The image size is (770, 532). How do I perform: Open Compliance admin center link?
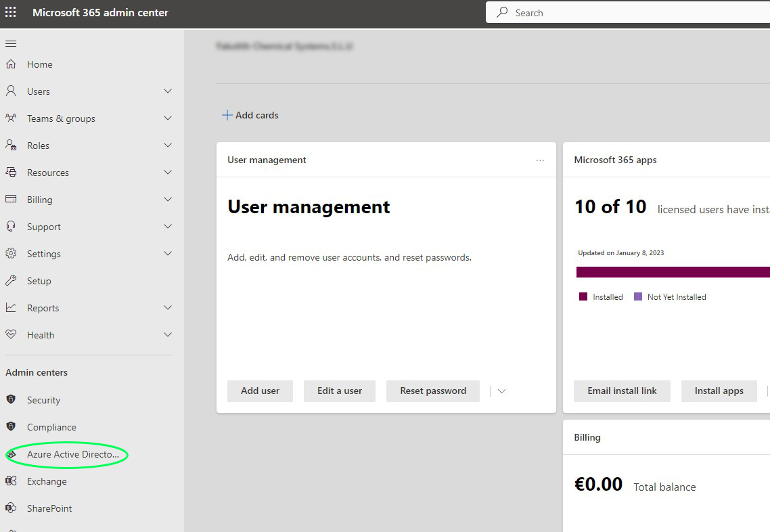(51, 427)
